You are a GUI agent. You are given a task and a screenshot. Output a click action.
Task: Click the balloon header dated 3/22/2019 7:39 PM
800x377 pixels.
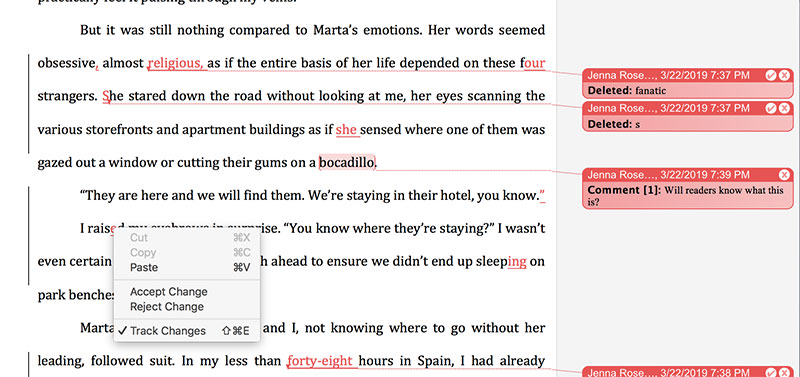688,175
